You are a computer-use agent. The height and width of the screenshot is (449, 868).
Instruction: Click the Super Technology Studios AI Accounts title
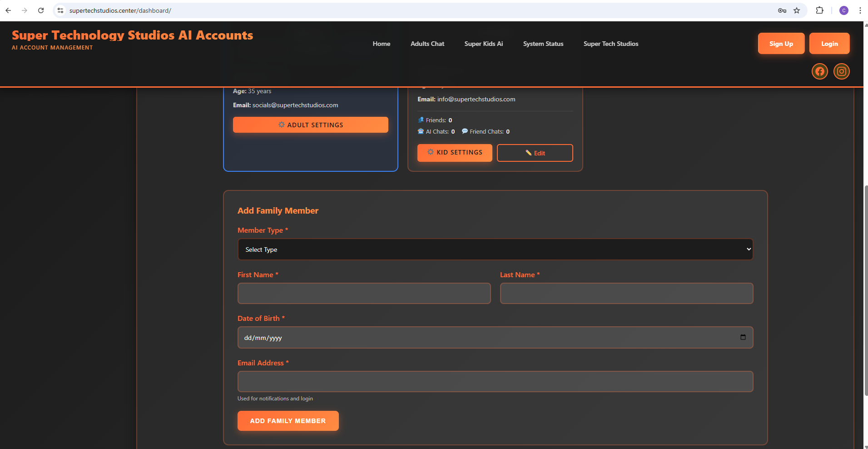(133, 35)
